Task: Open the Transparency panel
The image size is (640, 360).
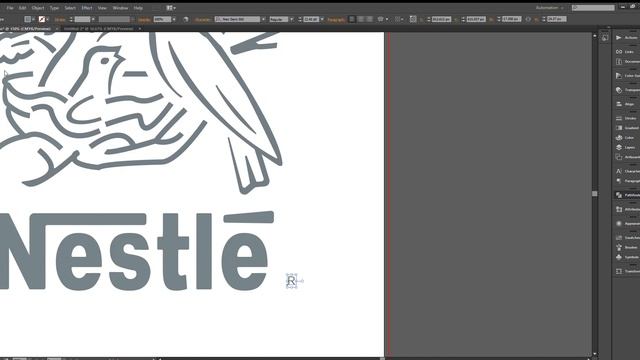Action: click(627, 90)
